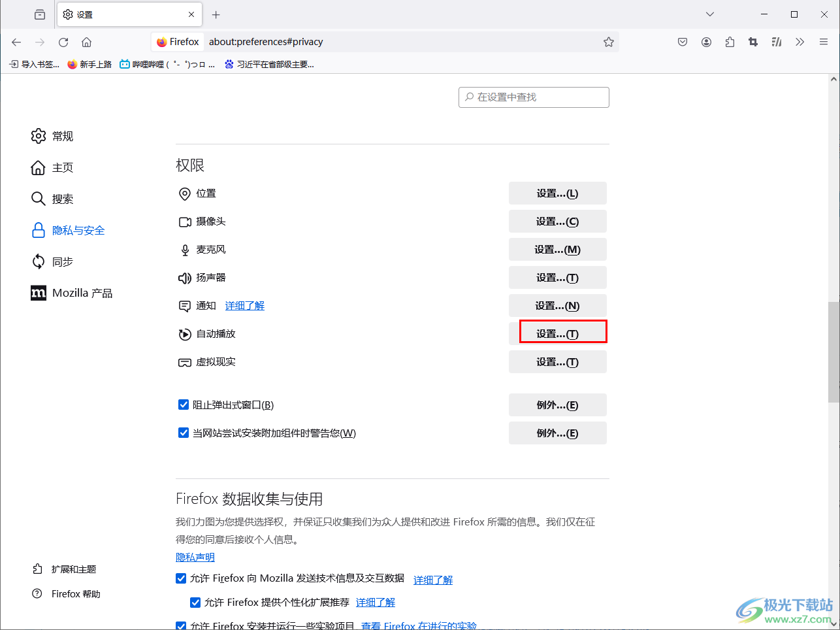
Task: Select 常规 in the settings sidebar
Action: pyautogui.click(x=52, y=136)
